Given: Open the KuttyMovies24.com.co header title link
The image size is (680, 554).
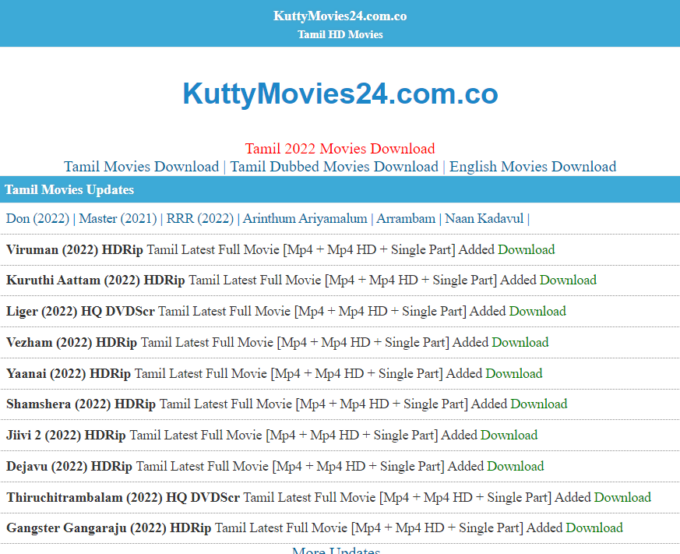Looking at the screenshot, I should (340, 16).
